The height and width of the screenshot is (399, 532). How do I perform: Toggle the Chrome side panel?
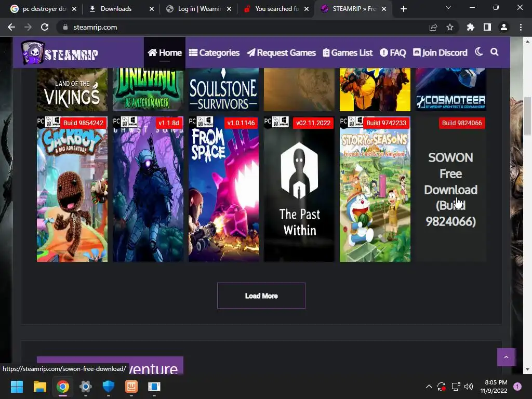487,27
